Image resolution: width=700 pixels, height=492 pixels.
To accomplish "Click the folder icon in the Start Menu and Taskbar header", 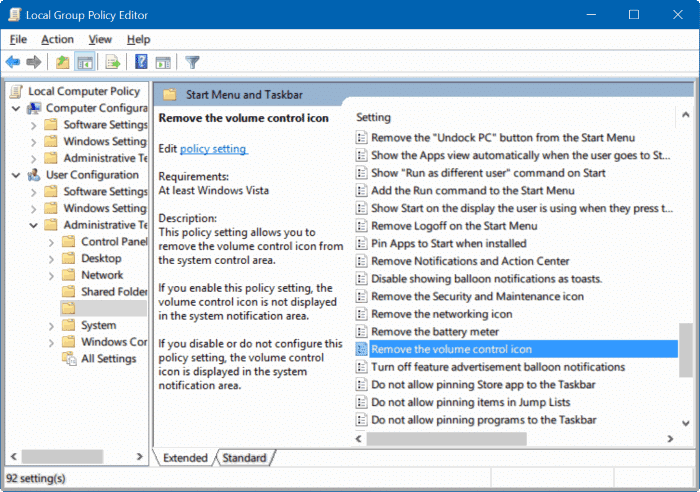I will (170, 95).
